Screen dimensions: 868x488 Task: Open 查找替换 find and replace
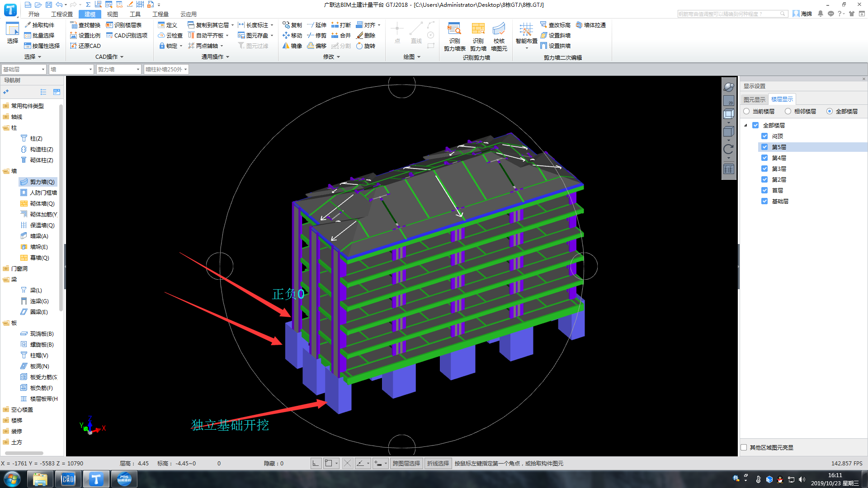pyautogui.click(x=85, y=25)
